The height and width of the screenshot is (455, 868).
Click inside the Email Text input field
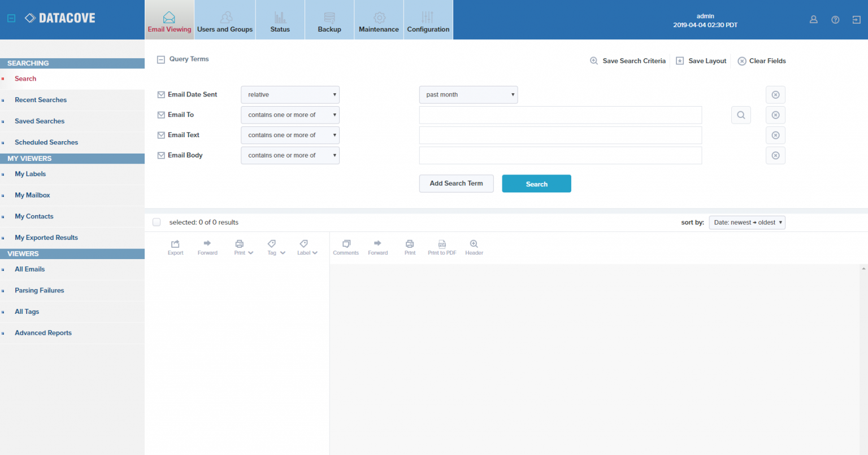tap(560, 135)
